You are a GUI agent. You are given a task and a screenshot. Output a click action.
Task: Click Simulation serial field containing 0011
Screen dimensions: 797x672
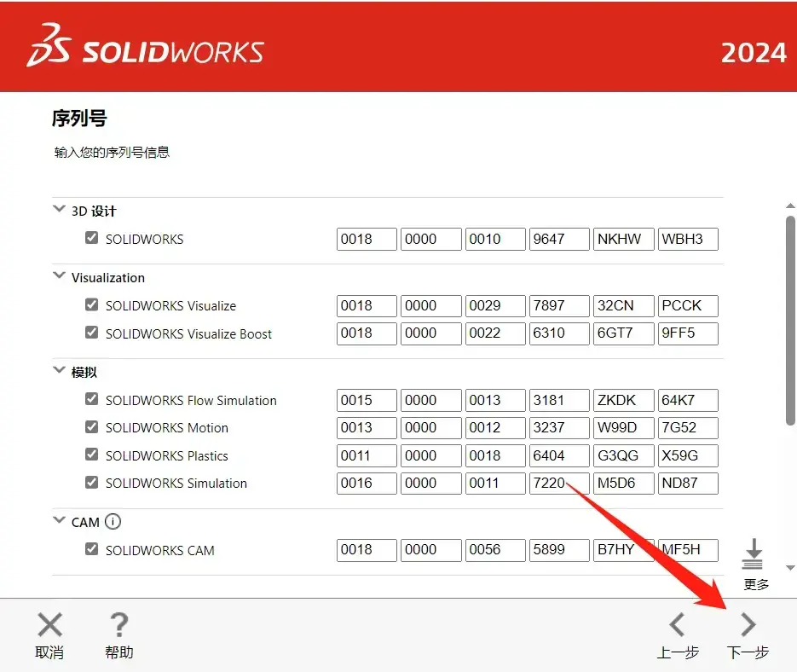495,484
